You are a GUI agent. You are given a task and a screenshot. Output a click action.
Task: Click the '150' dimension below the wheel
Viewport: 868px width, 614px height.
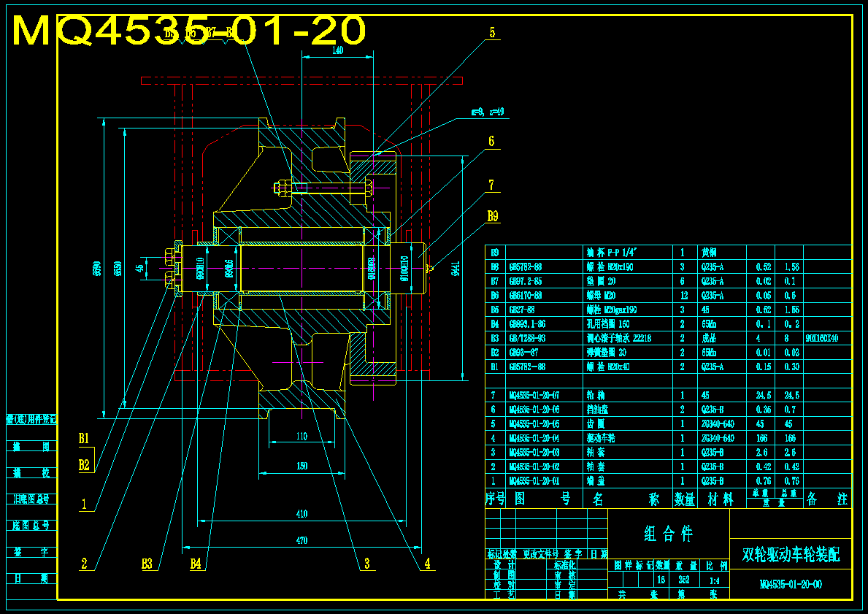point(302,466)
